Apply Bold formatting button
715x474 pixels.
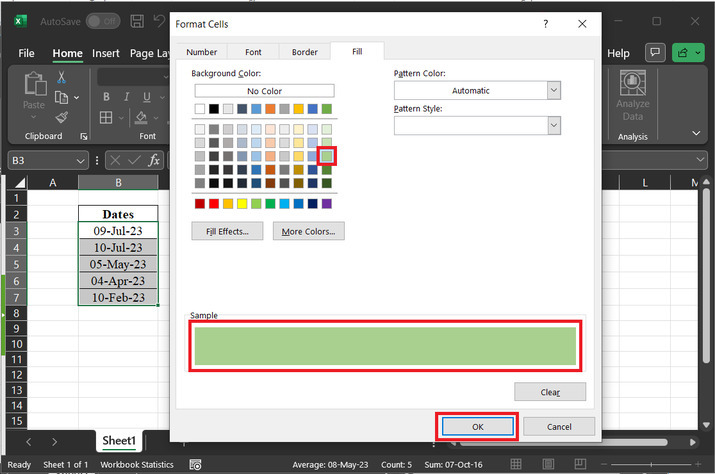tap(106, 97)
